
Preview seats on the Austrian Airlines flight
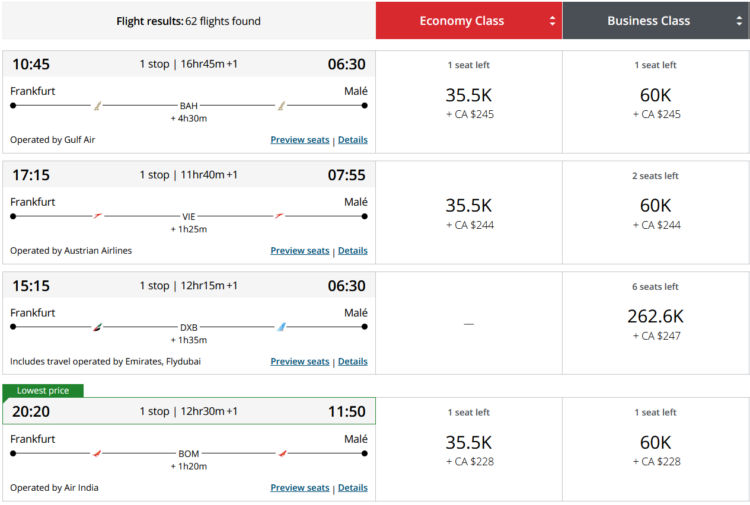click(x=299, y=251)
